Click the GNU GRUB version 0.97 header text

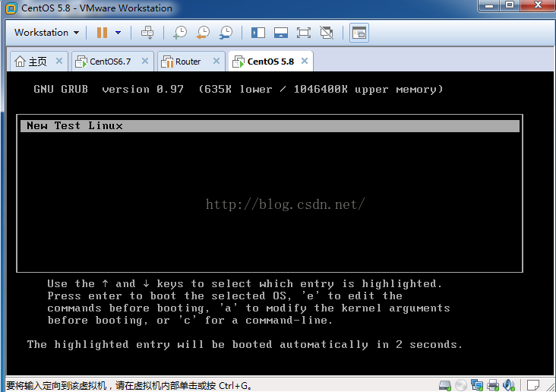(x=109, y=89)
